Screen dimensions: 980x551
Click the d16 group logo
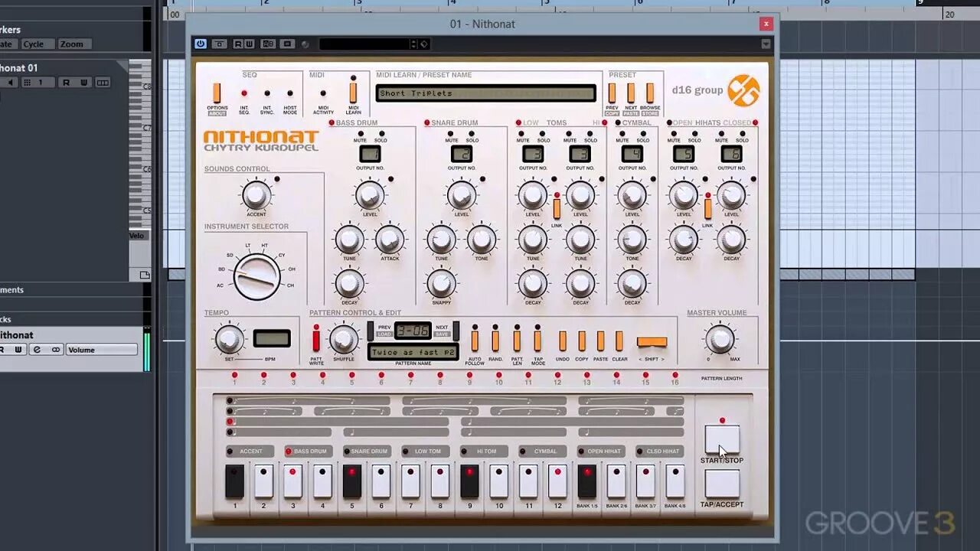click(x=743, y=90)
